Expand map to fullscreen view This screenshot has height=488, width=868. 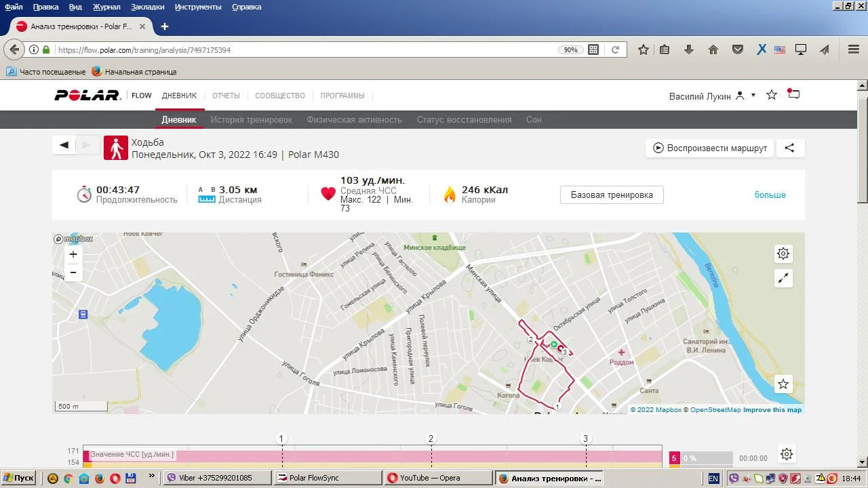pos(783,278)
